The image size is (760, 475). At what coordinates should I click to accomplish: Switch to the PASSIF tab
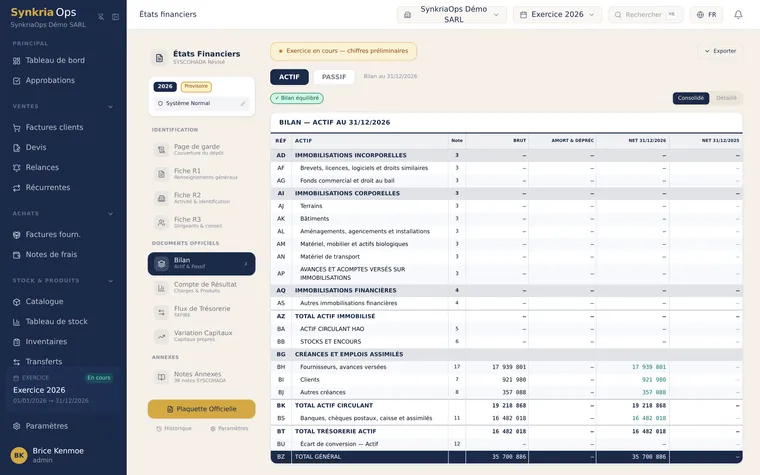point(334,77)
